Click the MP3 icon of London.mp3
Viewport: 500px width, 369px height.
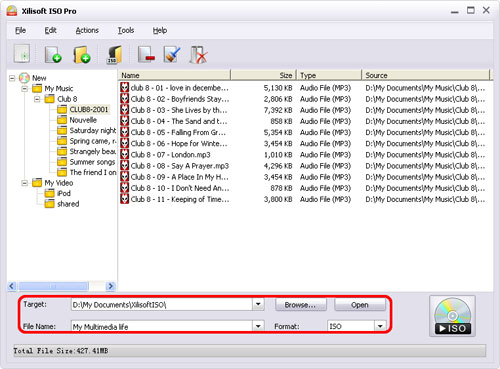coord(125,154)
